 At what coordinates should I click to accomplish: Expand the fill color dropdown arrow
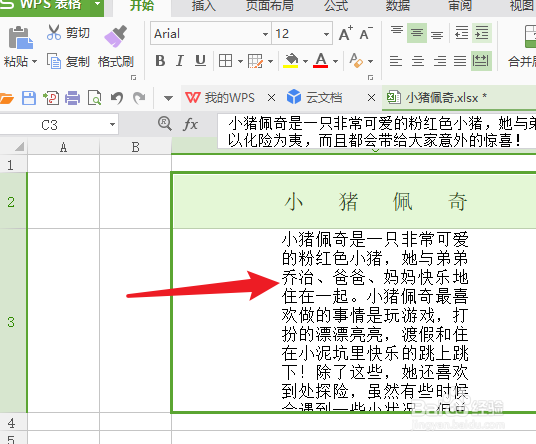[305, 62]
